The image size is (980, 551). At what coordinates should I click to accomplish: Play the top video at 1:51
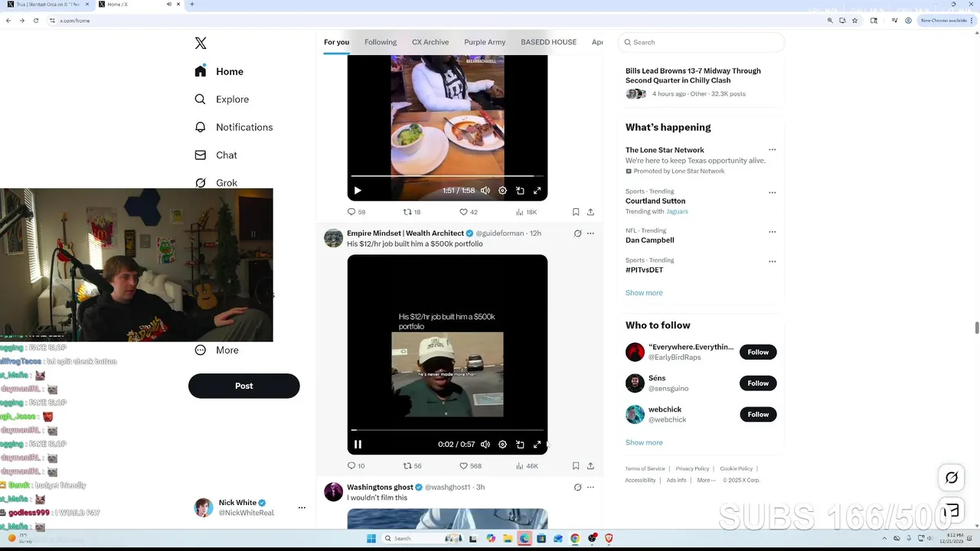358,191
